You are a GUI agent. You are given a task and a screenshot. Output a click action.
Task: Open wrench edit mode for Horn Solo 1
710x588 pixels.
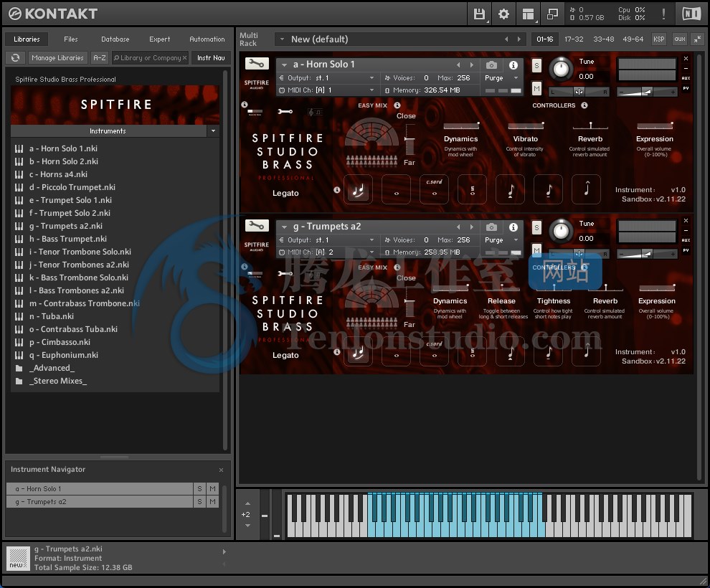click(x=257, y=64)
